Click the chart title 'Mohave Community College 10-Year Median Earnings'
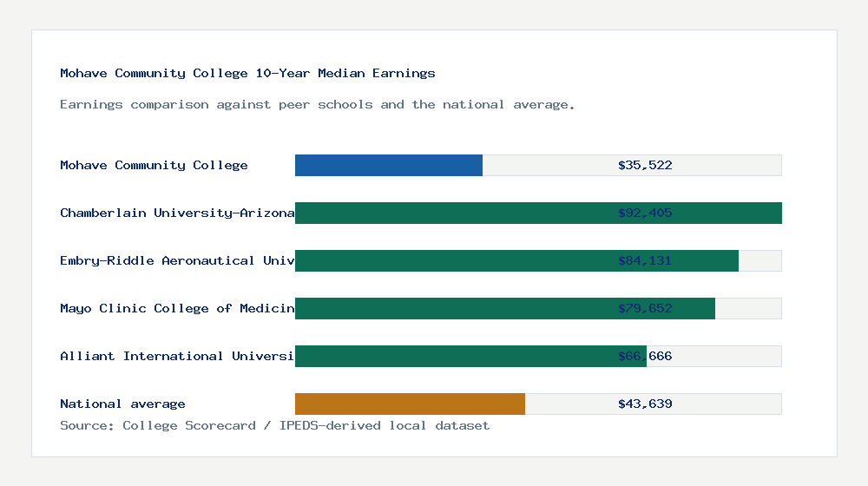 point(247,73)
